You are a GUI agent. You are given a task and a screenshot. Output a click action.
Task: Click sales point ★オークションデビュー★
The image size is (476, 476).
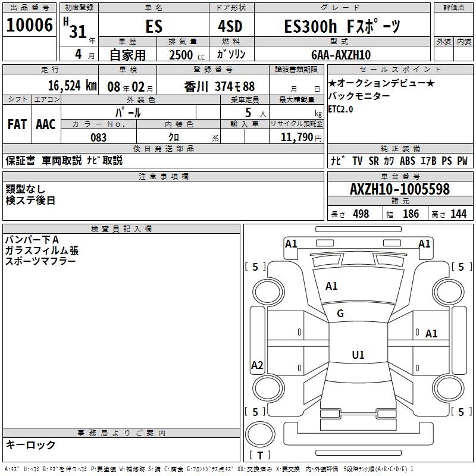point(381,83)
